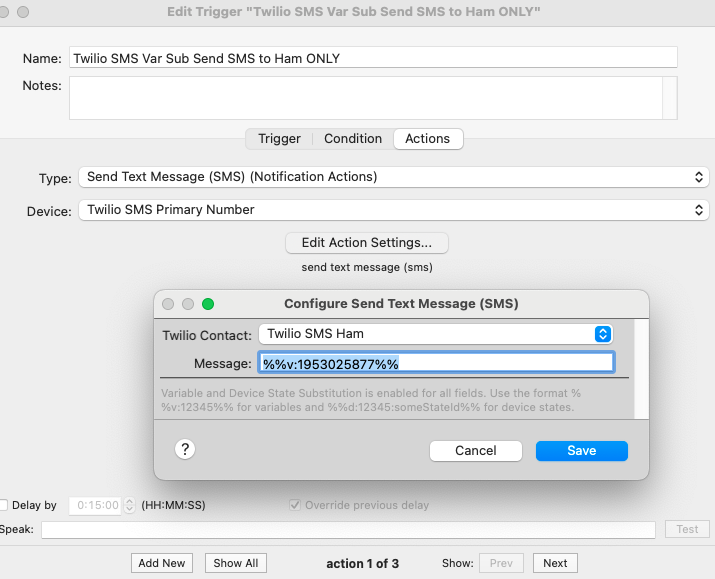
Task: Click the 'send text message (sms)' description
Action: pyautogui.click(x=367, y=267)
